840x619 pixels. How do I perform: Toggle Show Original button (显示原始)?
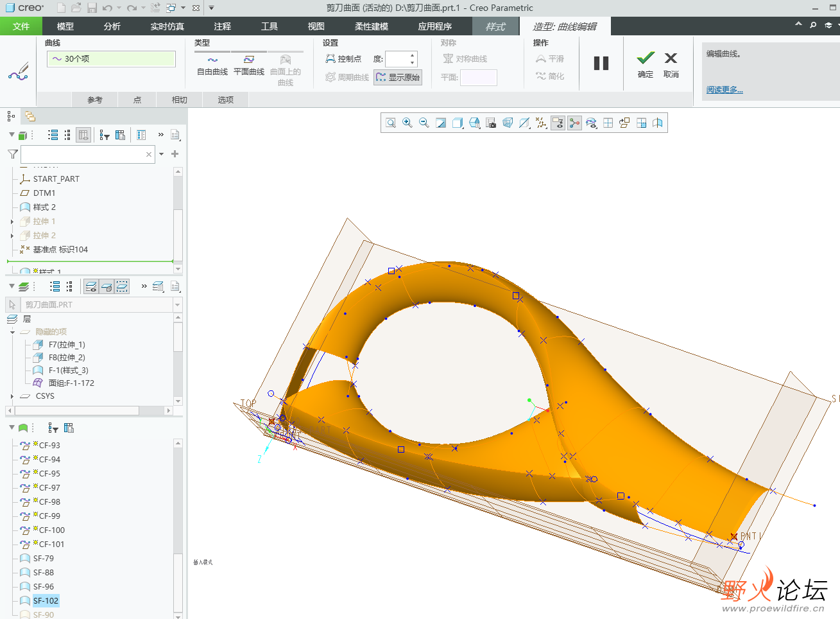point(398,77)
